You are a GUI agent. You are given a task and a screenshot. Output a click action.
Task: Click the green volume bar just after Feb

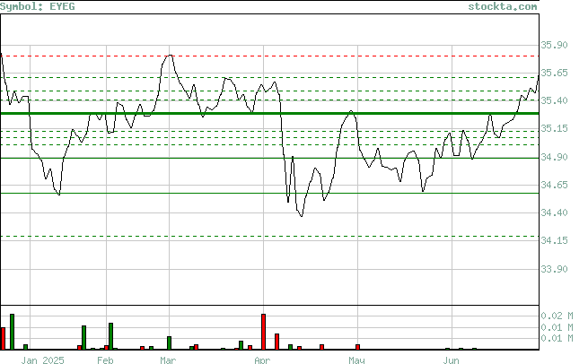(111, 336)
